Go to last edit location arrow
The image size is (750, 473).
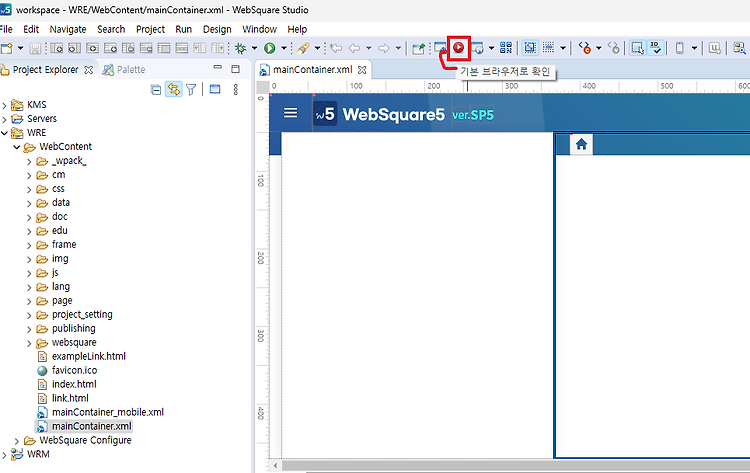[x=336, y=48]
